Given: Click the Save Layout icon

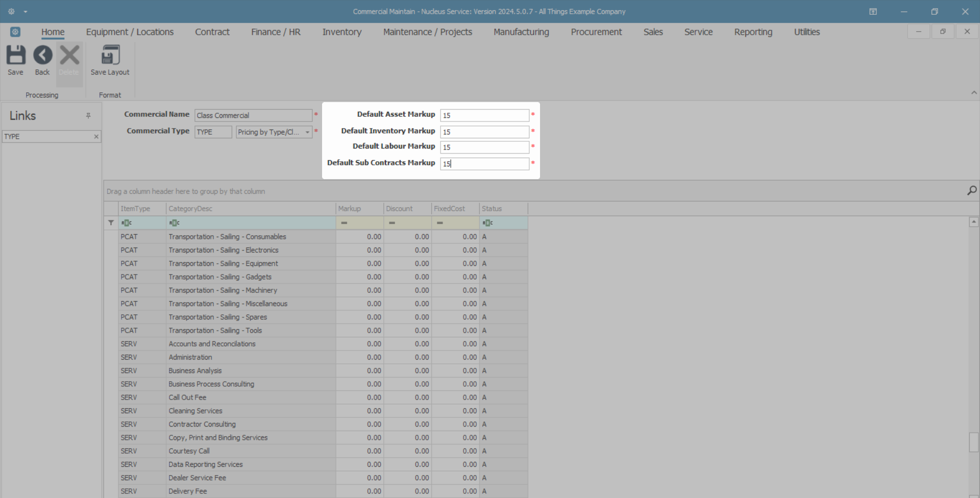Looking at the screenshot, I should [x=110, y=56].
